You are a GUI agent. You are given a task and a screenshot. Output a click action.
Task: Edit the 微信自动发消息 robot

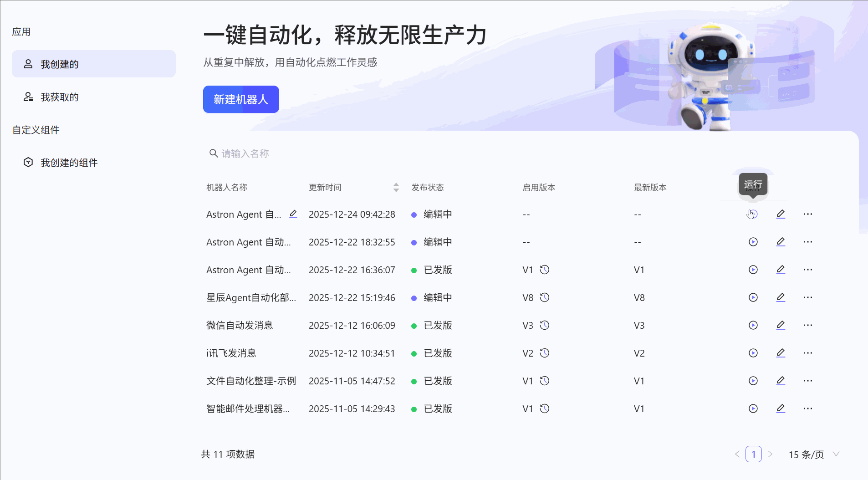(x=781, y=325)
